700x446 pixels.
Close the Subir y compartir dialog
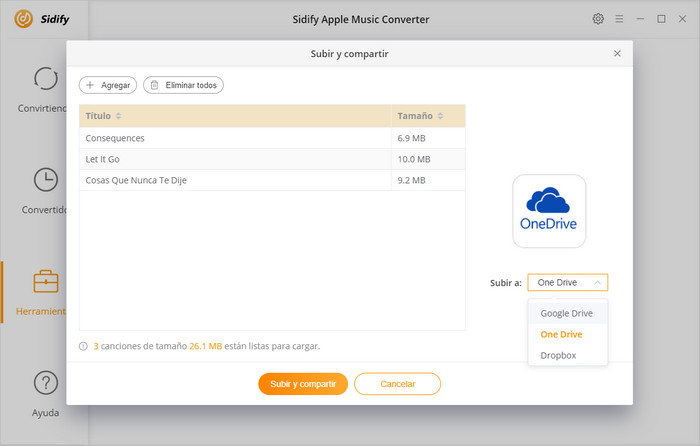pyautogui.click(x=617, y=54)
